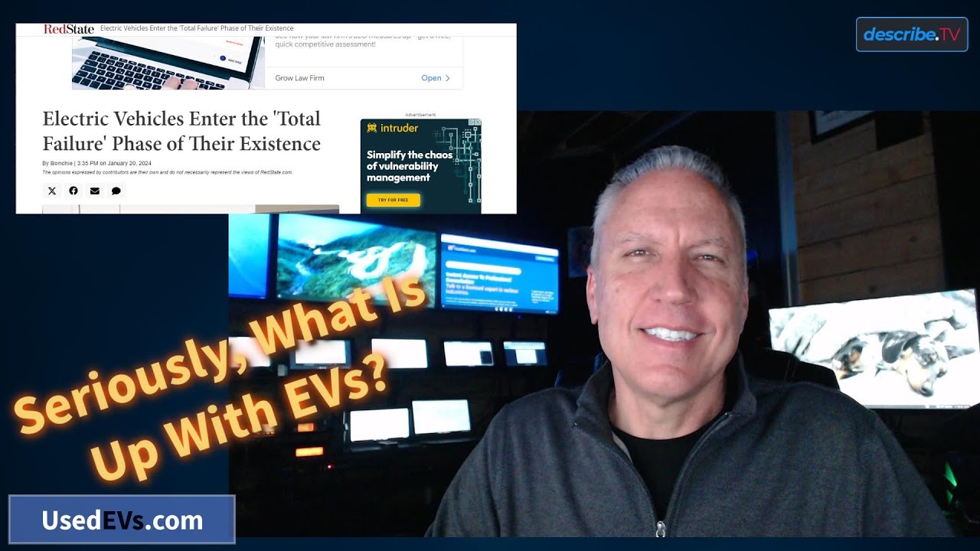Image resolution: width=980 pixels, height=551 pixels.
Task: Click the Open link in Grow Law Firm ad
Action: [436, 78]
